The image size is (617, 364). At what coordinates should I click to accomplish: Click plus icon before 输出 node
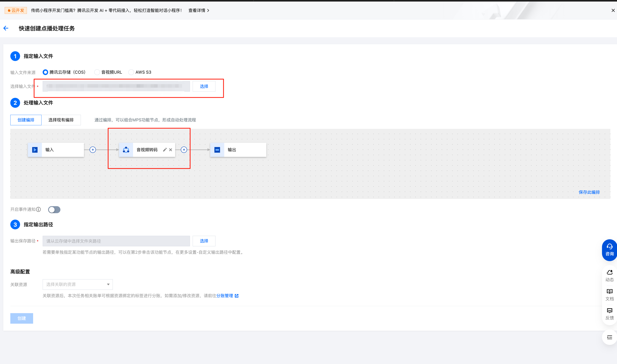184,150
